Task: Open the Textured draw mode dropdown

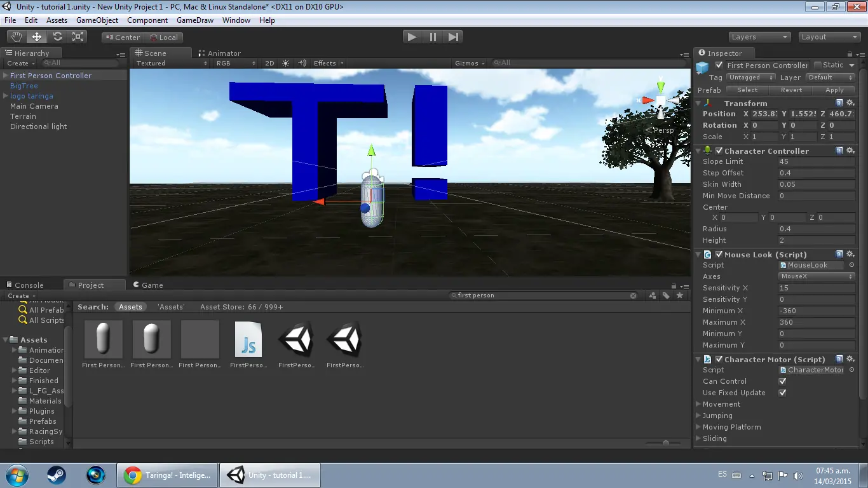Action: click(x=171, y=63)
